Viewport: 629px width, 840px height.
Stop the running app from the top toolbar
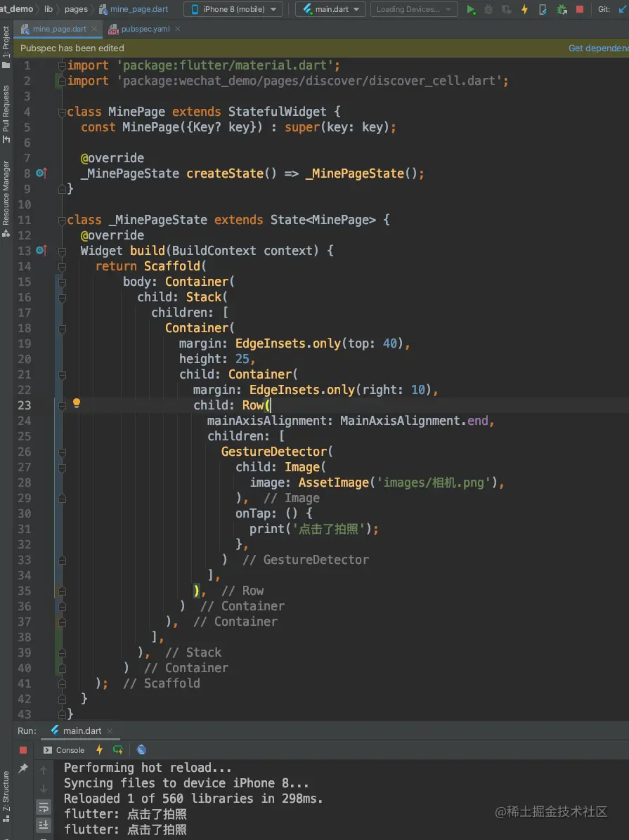coord(580,9)
